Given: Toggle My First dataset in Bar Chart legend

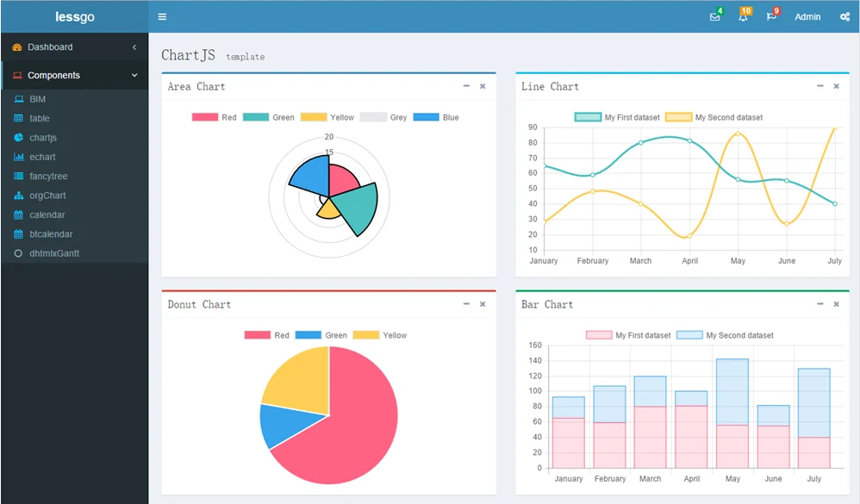Looking at the screenshot, I should pyautogui.click(x=628, y=335).
